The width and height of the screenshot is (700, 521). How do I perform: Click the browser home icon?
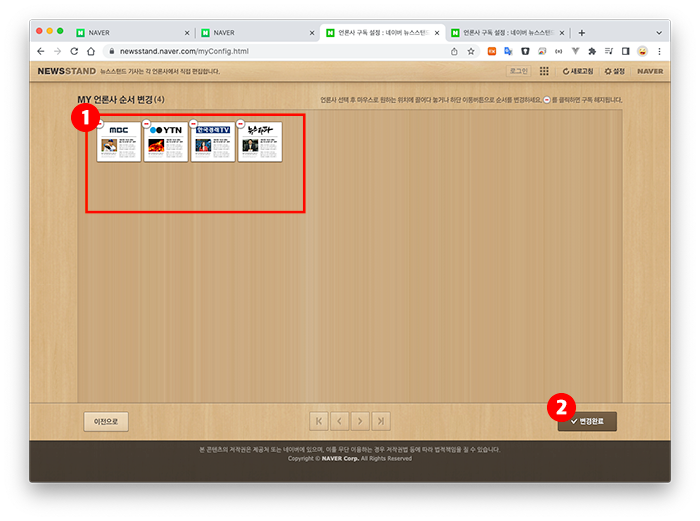(x=91, y=51)
